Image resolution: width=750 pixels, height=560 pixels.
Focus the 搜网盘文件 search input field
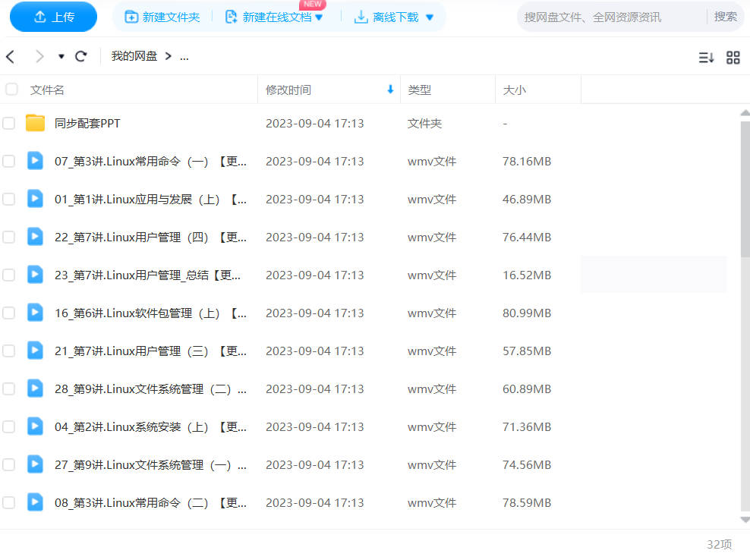point(613,17)
